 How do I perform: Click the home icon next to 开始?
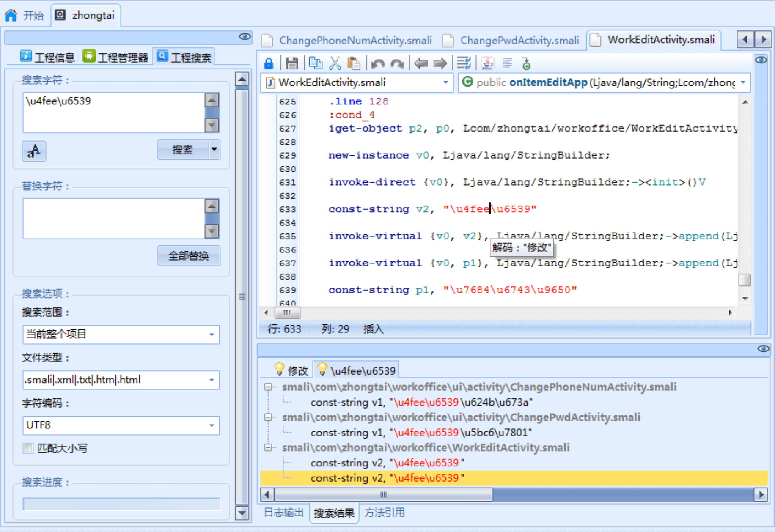tap(11, 16)
